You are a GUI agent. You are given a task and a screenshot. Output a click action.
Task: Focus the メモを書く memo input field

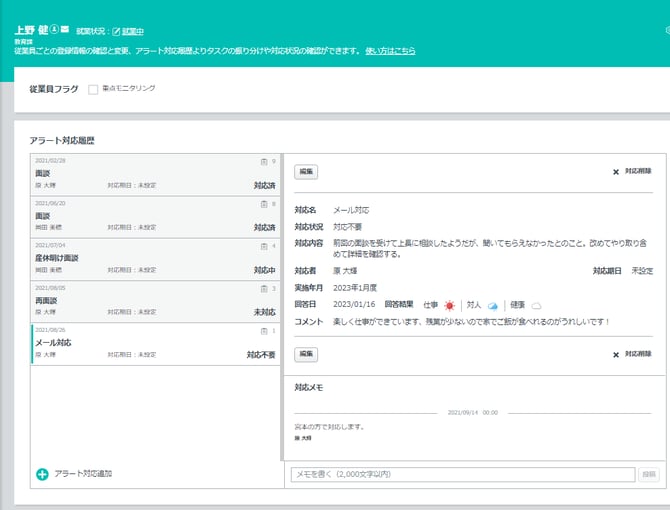463,475
